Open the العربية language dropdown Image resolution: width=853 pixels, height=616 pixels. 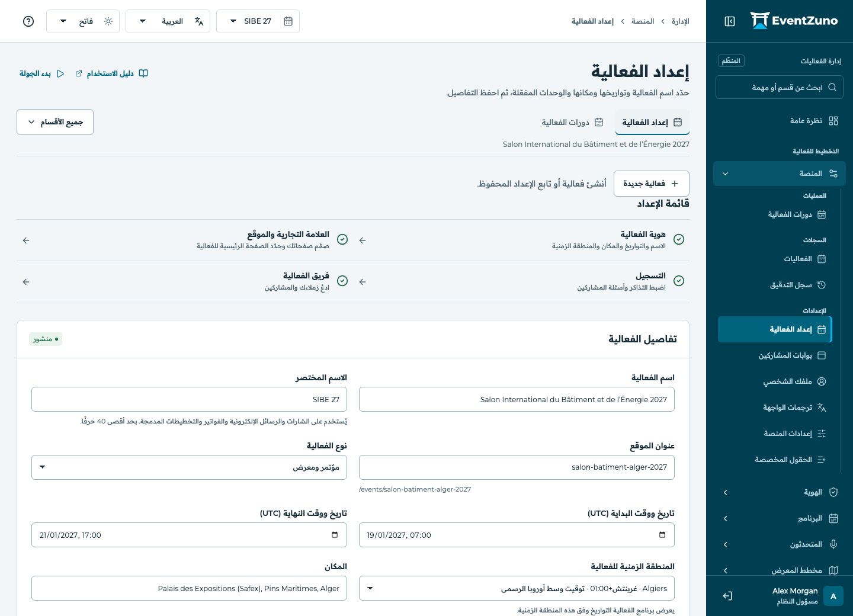click(168, 21)
